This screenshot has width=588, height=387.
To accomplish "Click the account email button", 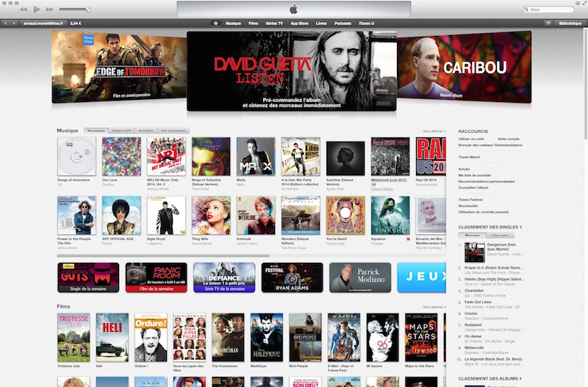I will point(43,23).
